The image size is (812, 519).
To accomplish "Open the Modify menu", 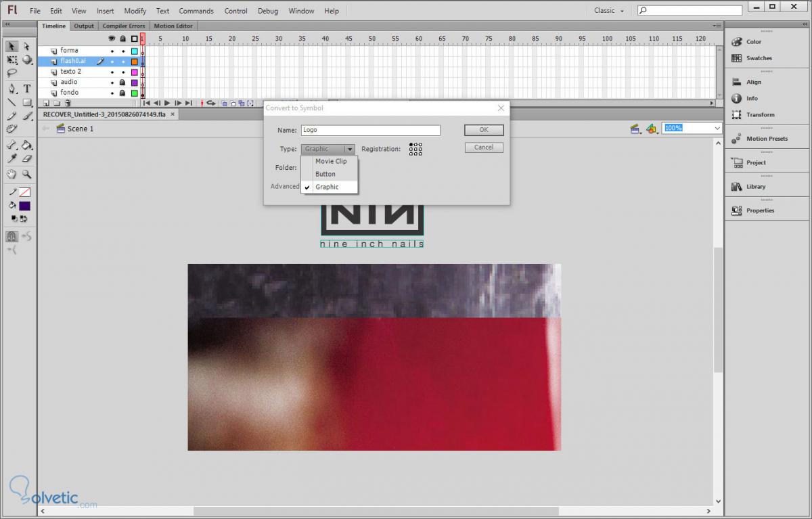I will click(135, 11).
